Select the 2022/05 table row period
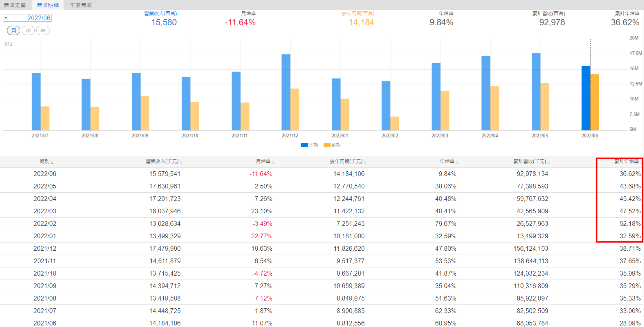 (x=45, y=186)
